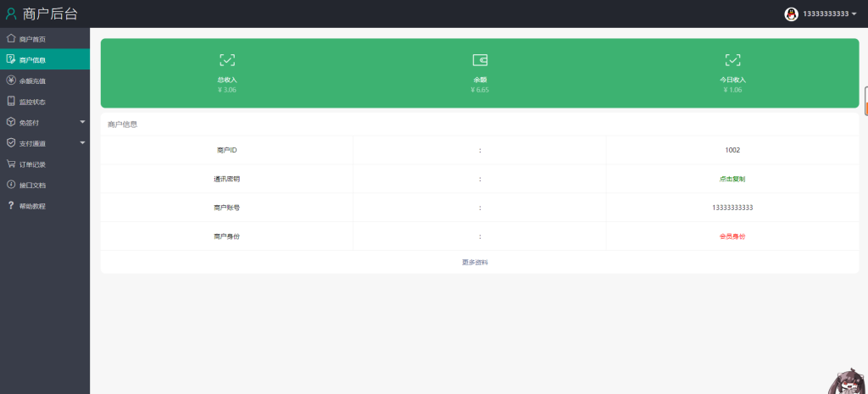Select the 商户信息 menu item
The height and width of the screenshot is (394, 868).
coord(45,59)
